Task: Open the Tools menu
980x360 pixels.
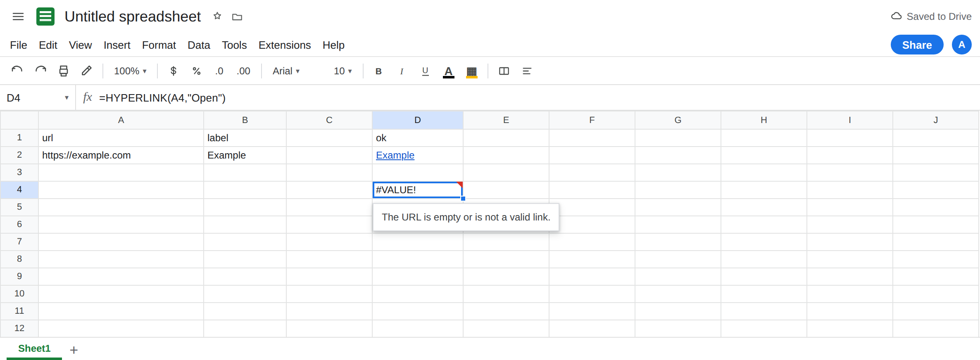Action: [x=234, y=45]
